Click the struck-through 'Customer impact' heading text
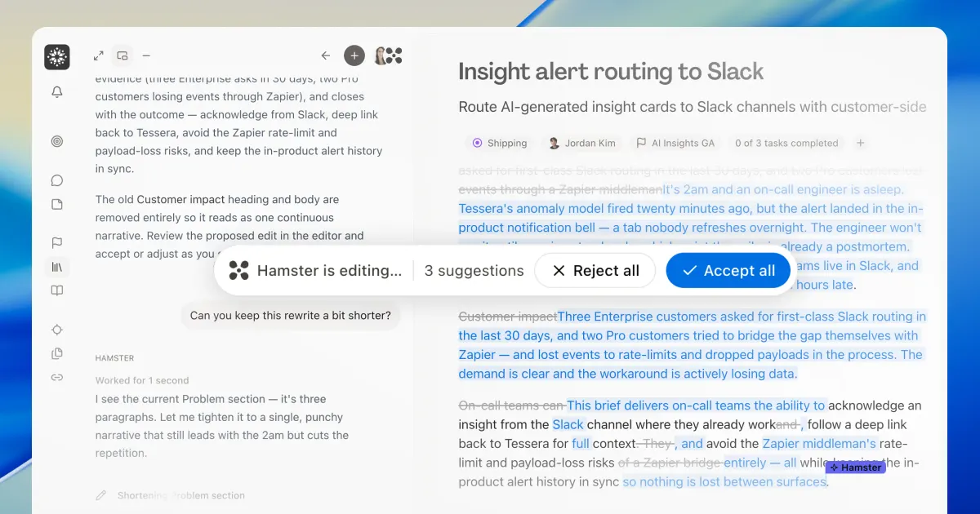 [507, 317]
